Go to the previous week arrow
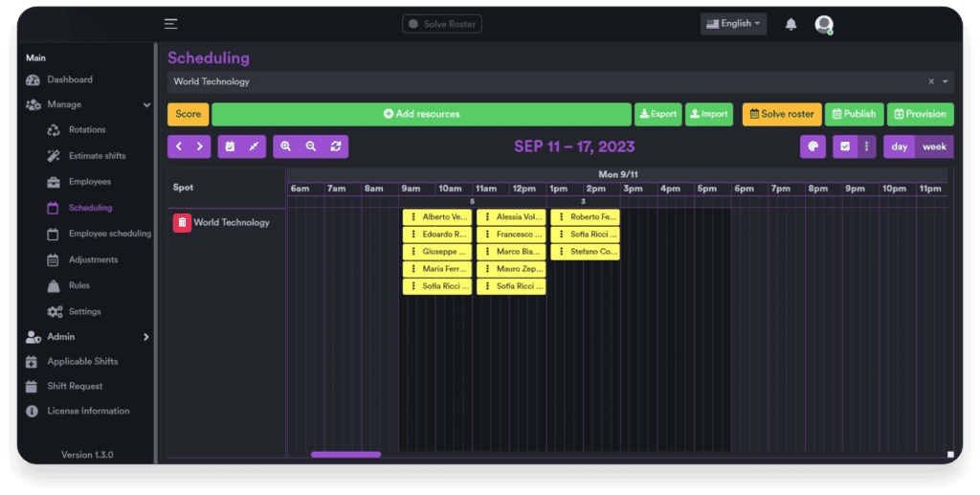This screenshot has width=980, height=495. pos(179,146)
